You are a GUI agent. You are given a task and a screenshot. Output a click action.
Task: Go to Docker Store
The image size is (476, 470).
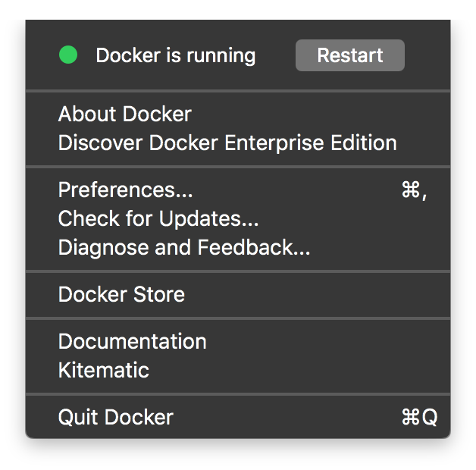pos(238,295)
